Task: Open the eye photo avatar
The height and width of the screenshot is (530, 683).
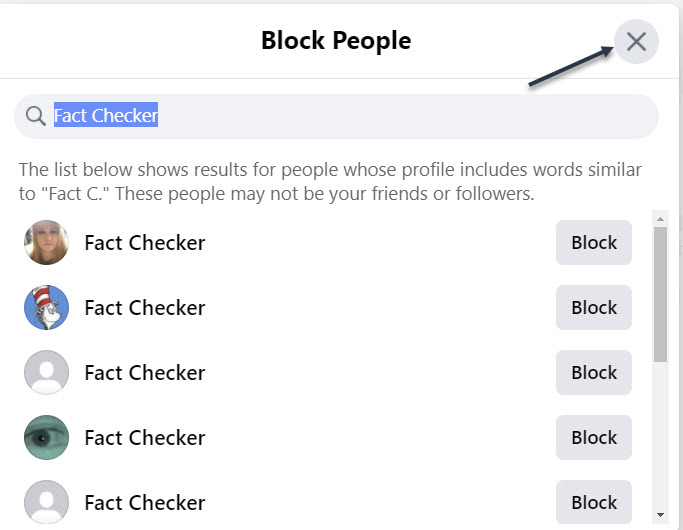Action: click(46, 438)
